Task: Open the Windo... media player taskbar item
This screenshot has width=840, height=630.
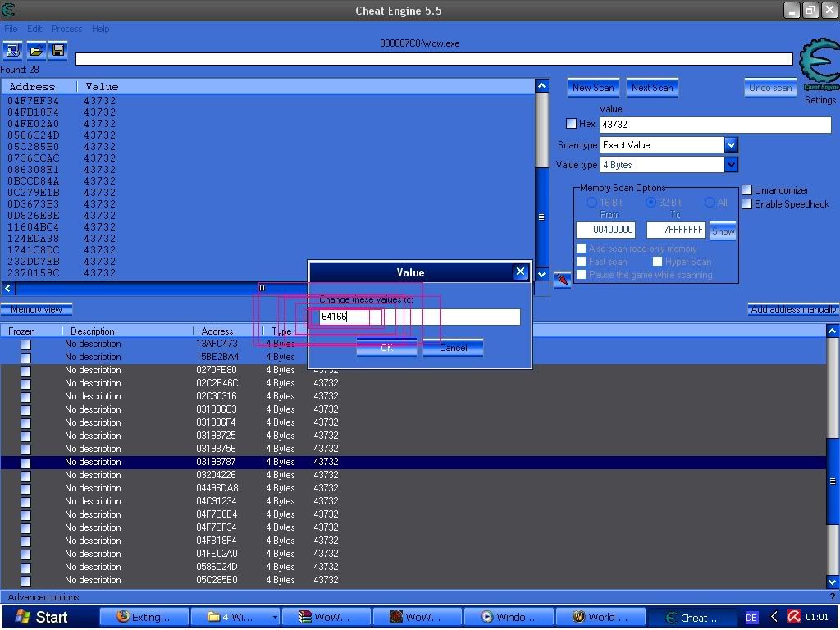Action: 508,617
